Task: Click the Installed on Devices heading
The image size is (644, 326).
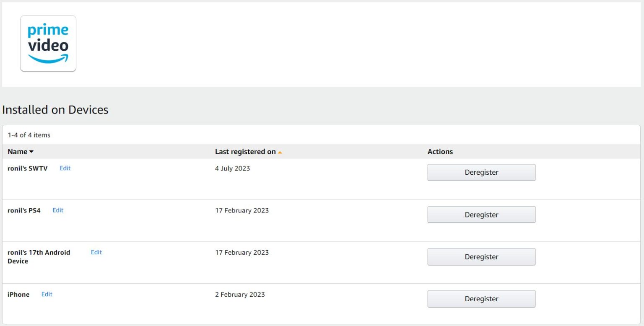Action: pos(55,110)
